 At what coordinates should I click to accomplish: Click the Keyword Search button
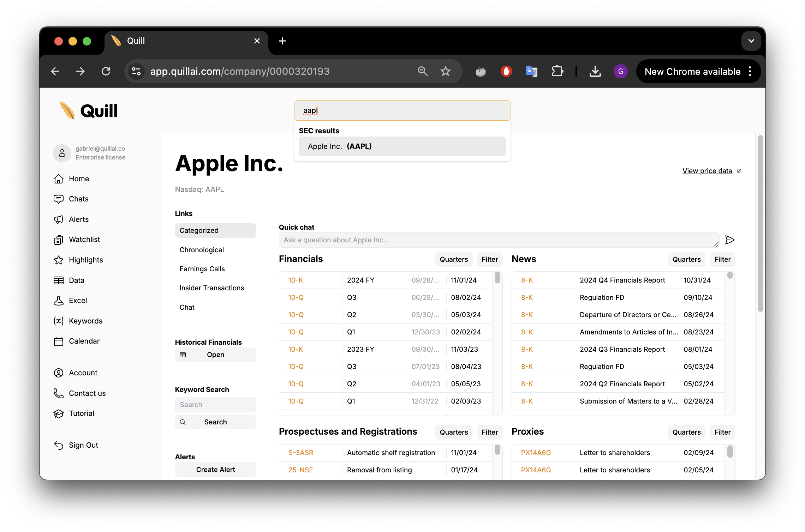[215, 422]
